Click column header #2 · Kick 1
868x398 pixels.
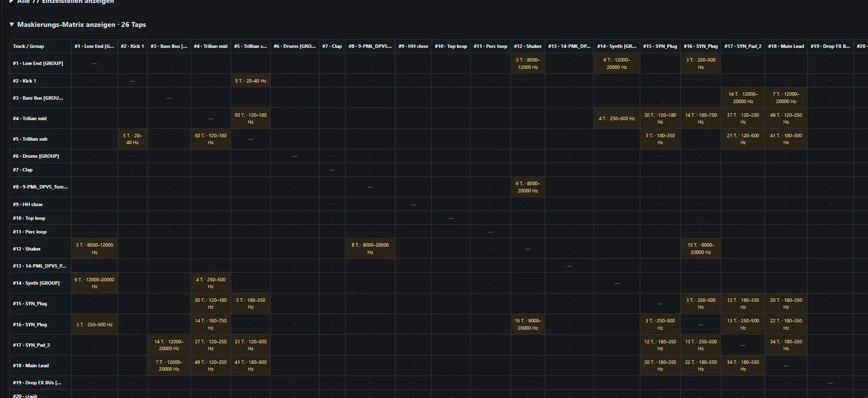[132, 46]
